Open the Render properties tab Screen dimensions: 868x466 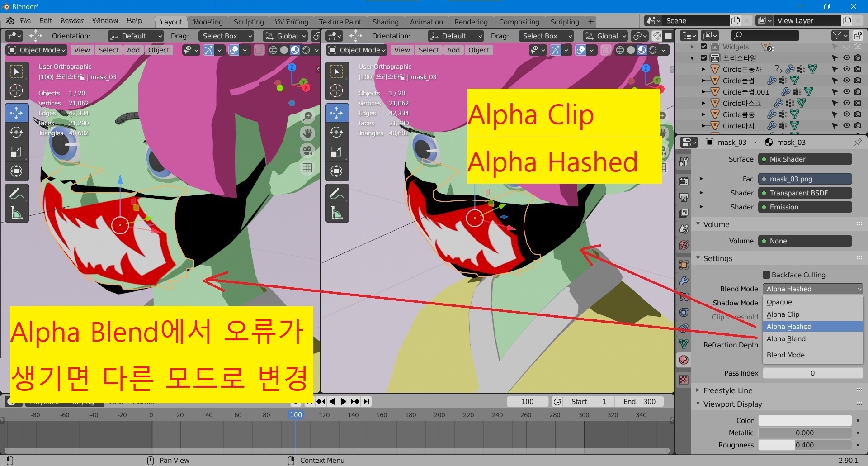684,181
